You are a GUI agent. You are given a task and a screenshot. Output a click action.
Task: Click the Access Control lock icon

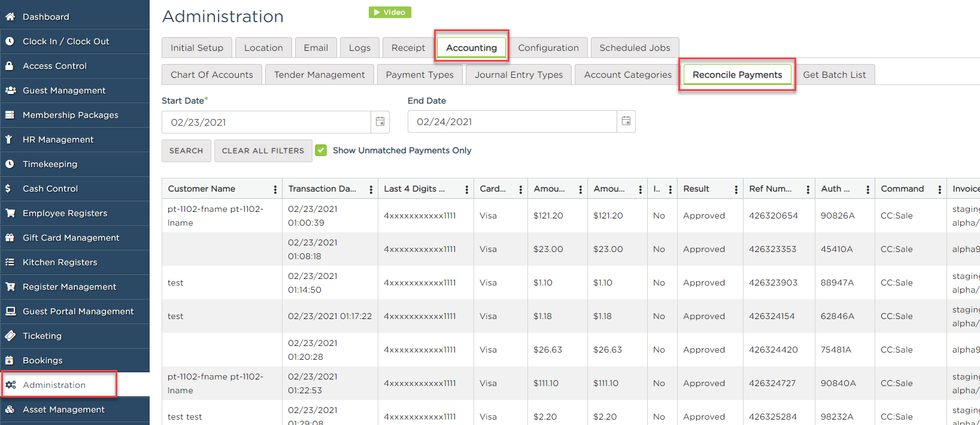tap(10, 66)
